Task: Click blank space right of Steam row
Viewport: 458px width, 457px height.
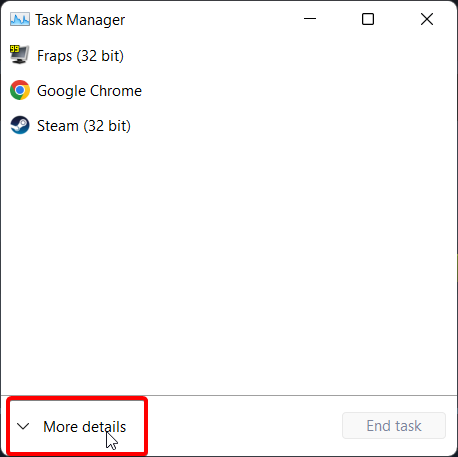Action: (x=293, y=126)
